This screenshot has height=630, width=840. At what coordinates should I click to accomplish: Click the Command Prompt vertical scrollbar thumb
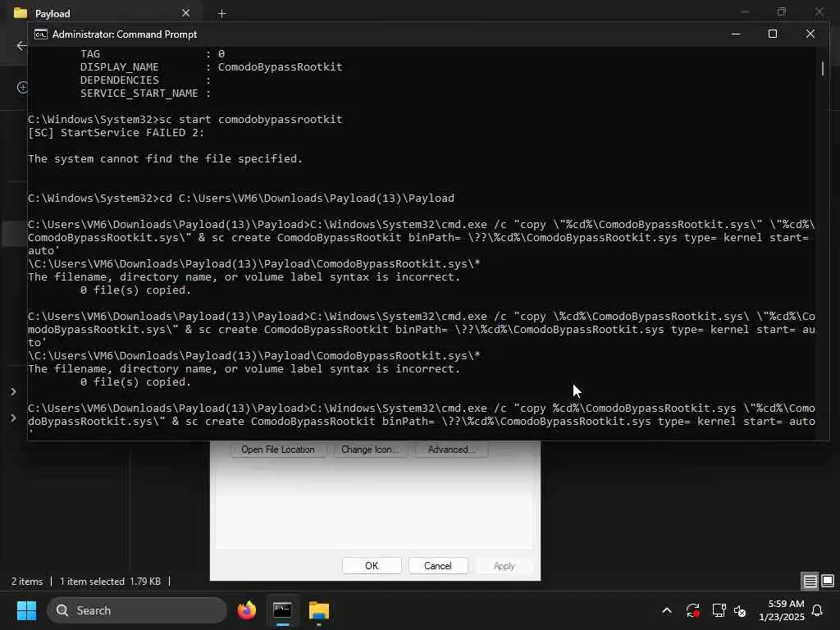pos(822,68)
